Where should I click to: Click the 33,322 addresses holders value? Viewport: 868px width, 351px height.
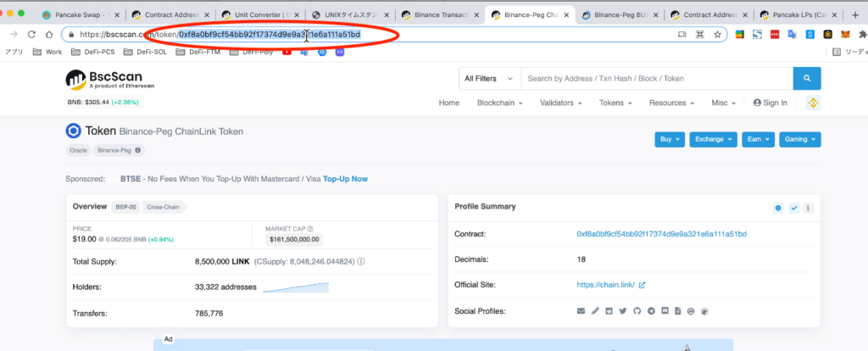point(225,287)
